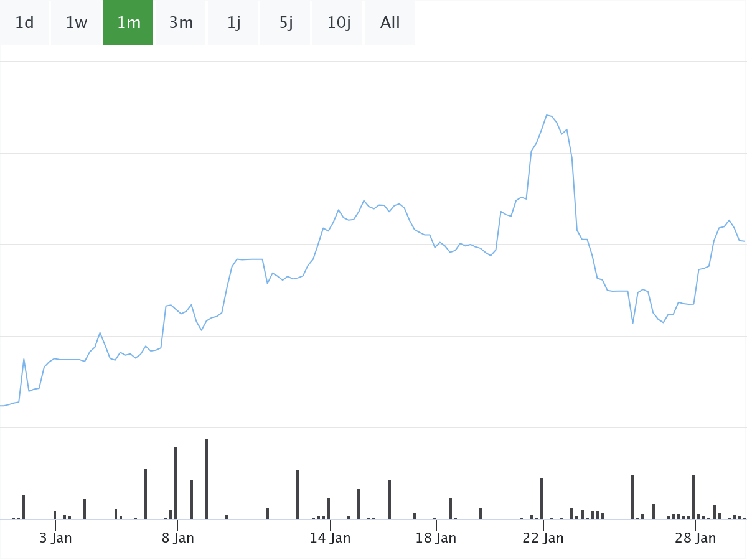Viewport: 747px width, 560px height.
Task: Switch chart to the 5j range
Action: [286, 23]
